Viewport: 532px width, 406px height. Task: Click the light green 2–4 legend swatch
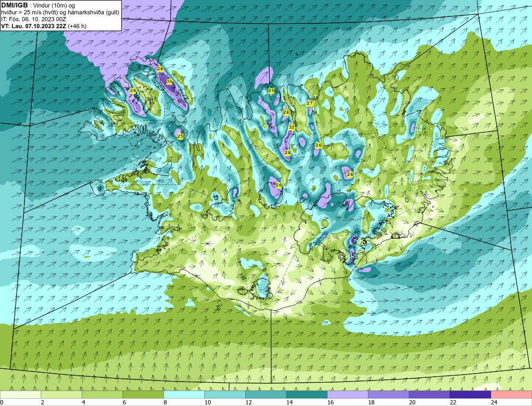coord(61,394)
